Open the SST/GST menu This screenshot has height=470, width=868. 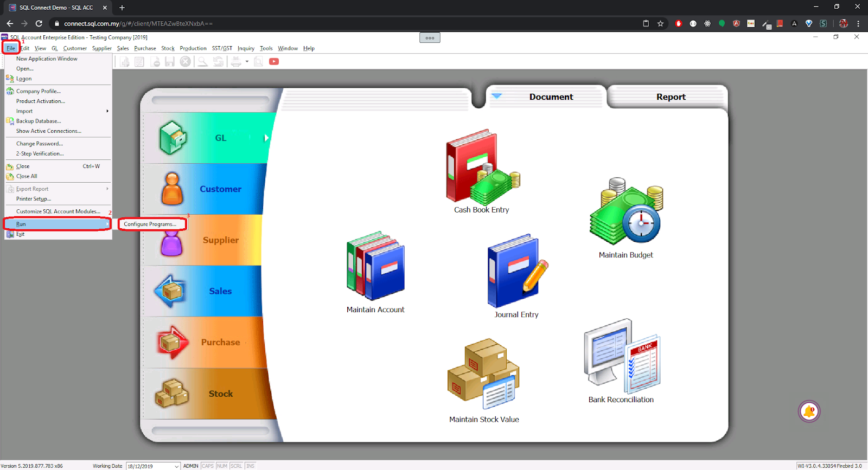coord(222,48)
